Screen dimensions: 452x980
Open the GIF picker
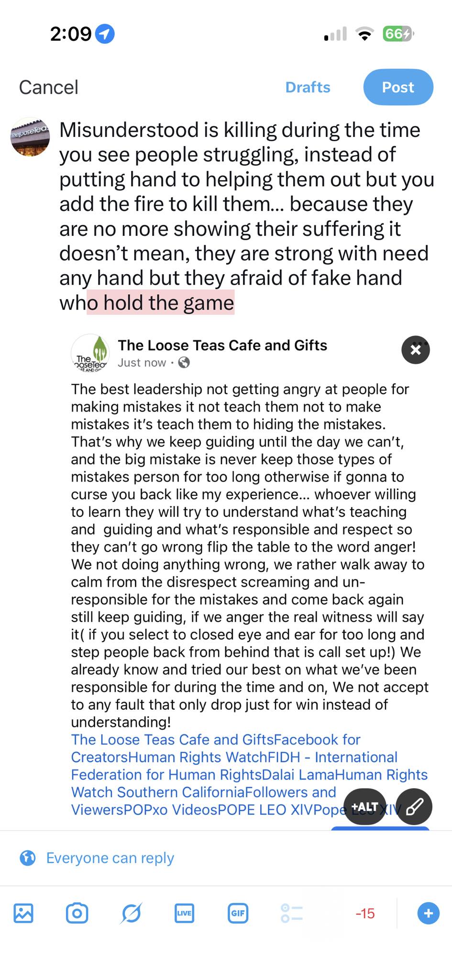tap(238, 913)
